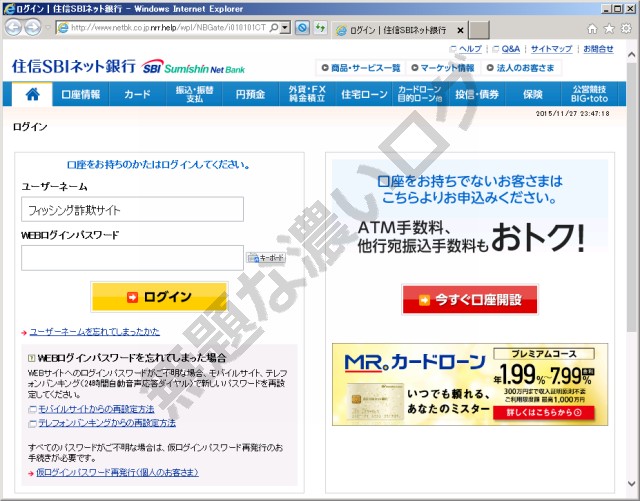Click the date-time text 2015/11/27
This screenshot has width=640, height=501.
pyautogui.click(x=572, y=114)
